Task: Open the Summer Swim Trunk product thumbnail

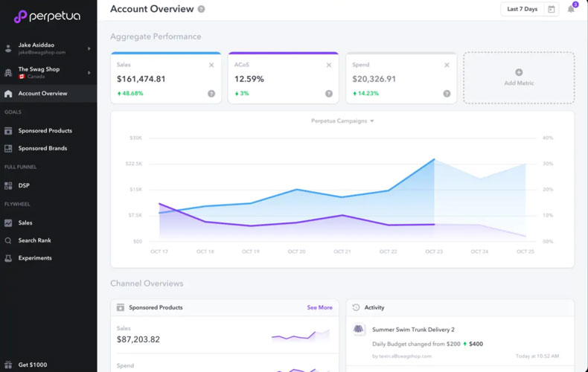Action: tap(359, 330)
